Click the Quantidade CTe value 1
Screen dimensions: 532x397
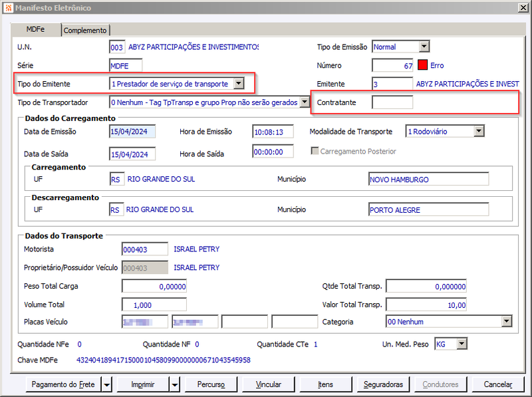coord(315,344)
